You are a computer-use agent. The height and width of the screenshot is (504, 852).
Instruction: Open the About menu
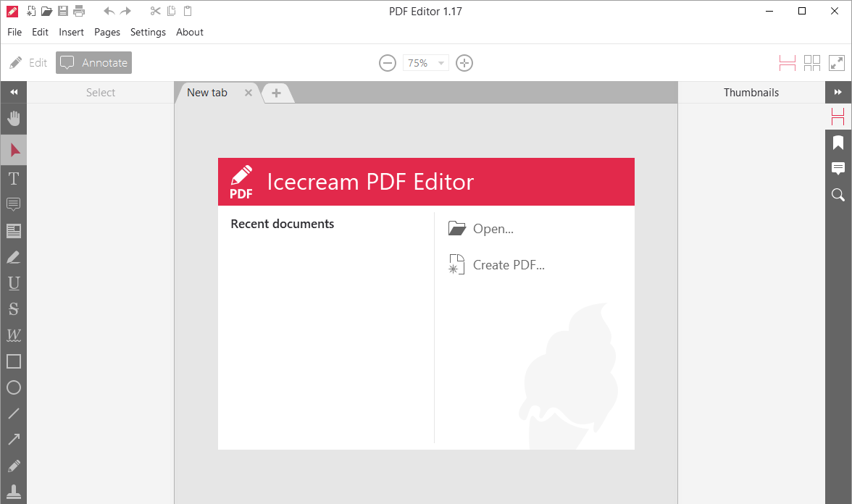(x=190, y=32)
